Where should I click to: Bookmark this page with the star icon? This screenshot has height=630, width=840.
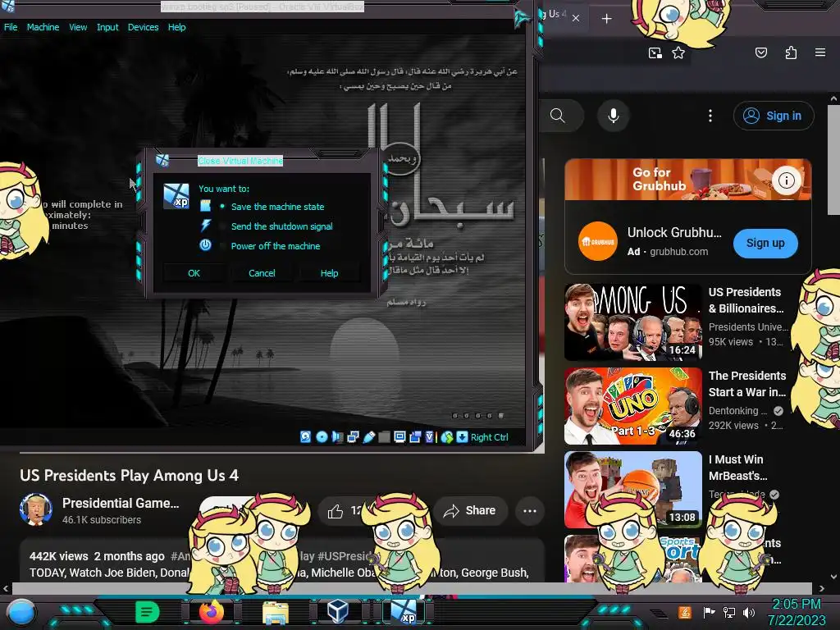[x=678, y=53]
